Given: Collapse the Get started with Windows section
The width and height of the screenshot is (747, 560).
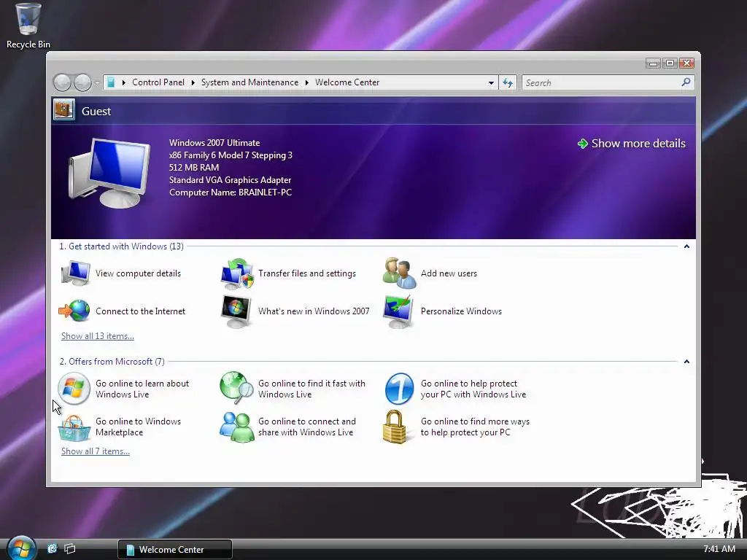Looking at the screenshot, I should [x=686, y=246].
